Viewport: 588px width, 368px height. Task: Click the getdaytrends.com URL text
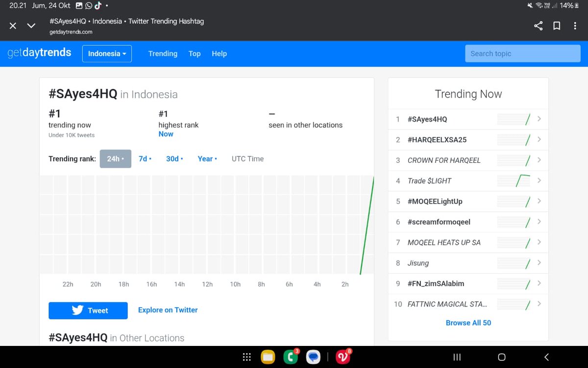click(71, 32)
